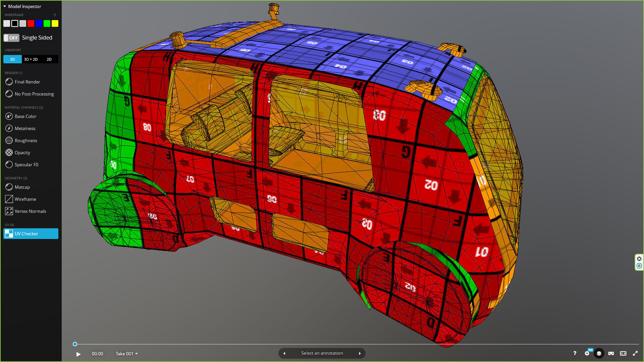Enable VR headset view mode
Viewport: 644px width, 362px height.
click(x=611, y=353)
